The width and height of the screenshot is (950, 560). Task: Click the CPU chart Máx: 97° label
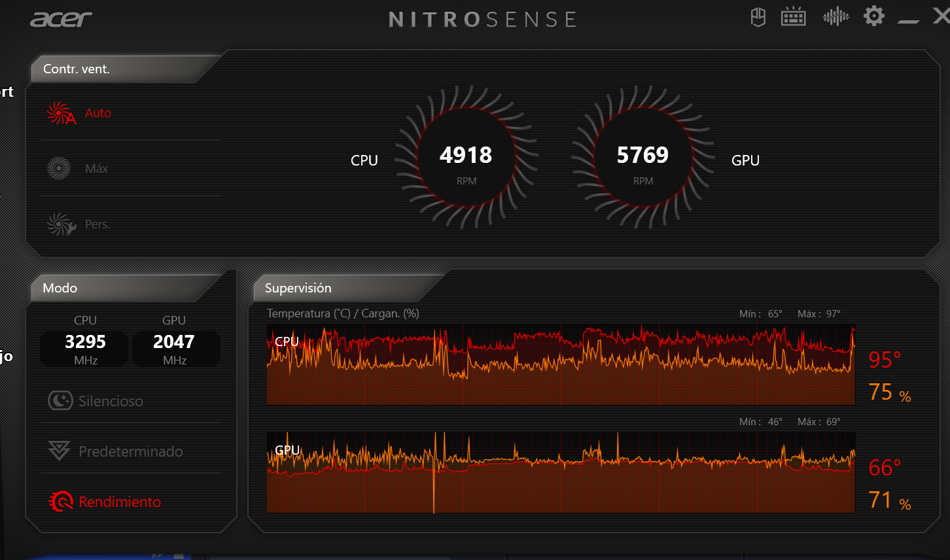[819, 314]
